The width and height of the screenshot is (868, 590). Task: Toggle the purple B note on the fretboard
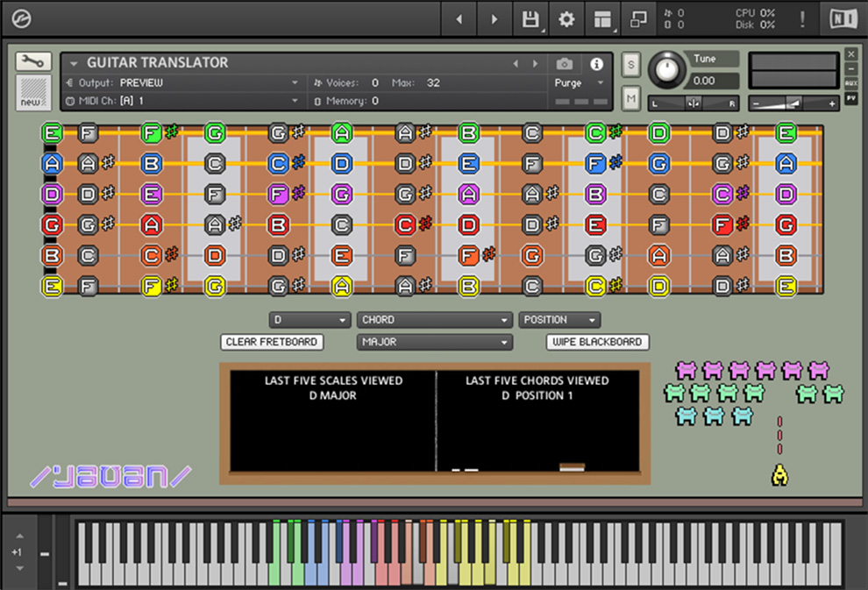coord(595,195)
